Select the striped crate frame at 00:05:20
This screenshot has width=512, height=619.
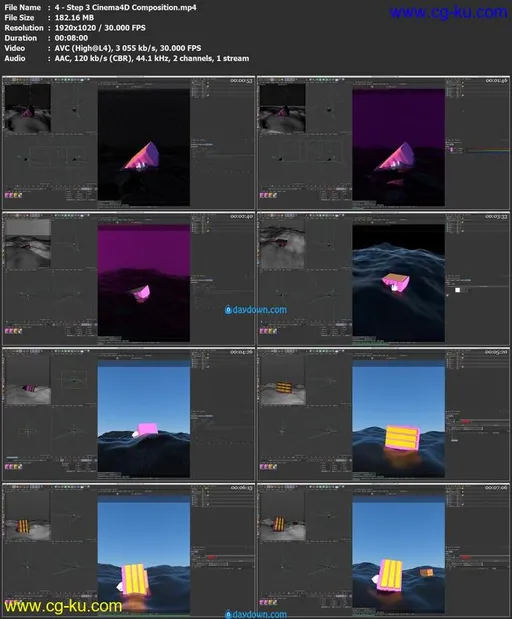[383, 415]
